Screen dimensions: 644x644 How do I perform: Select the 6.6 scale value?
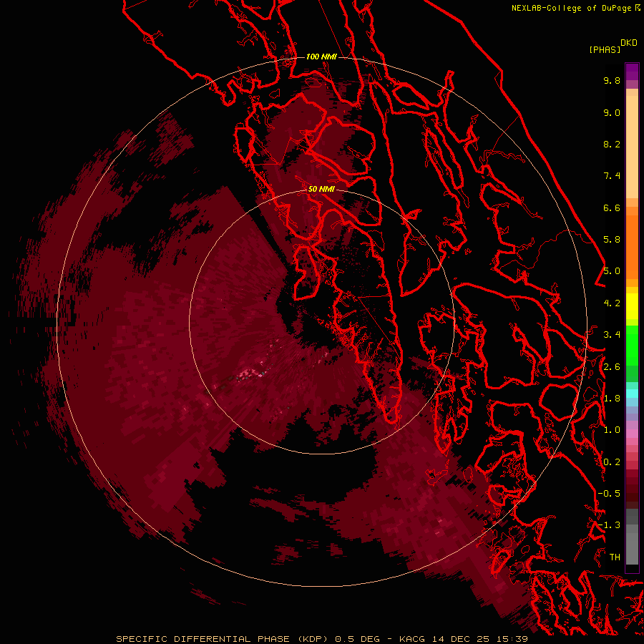(612, 208)
